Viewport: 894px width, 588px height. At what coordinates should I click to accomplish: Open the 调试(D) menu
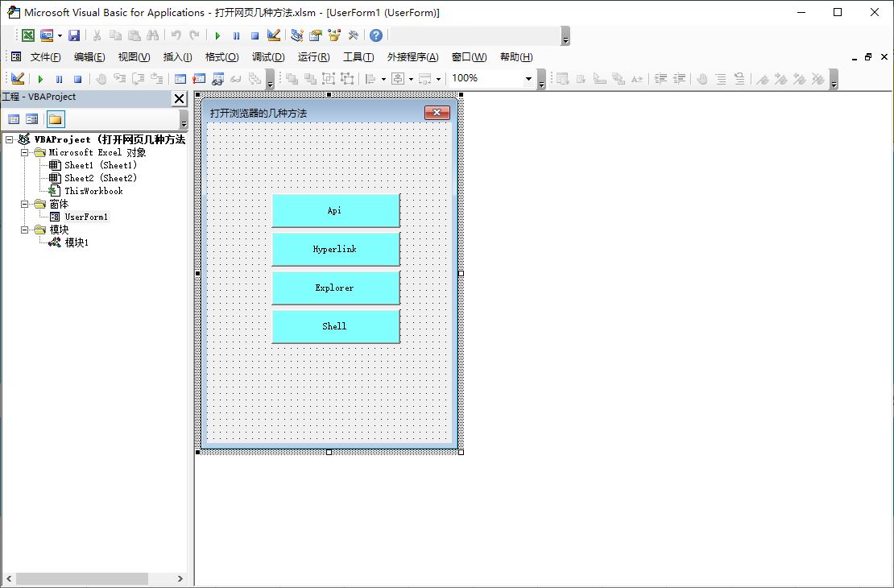pyautogui.click(x=268, y=57)
